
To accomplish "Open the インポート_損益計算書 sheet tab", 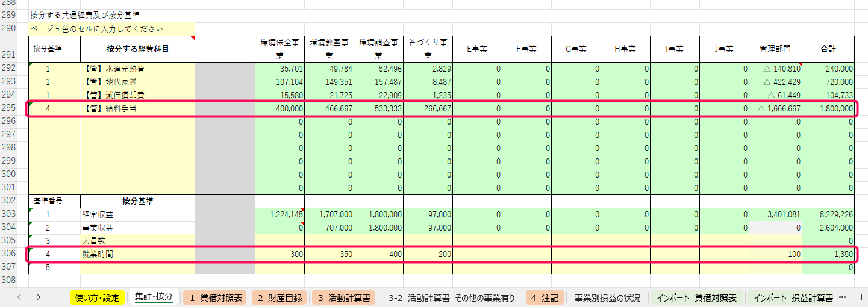I will click(x=793, y=297).
